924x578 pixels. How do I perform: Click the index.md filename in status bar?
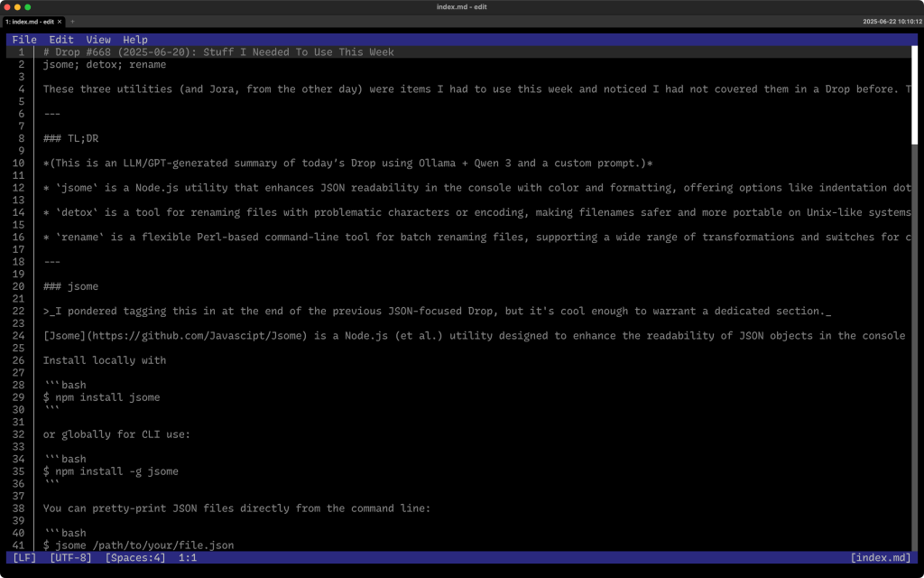[881, 558]
